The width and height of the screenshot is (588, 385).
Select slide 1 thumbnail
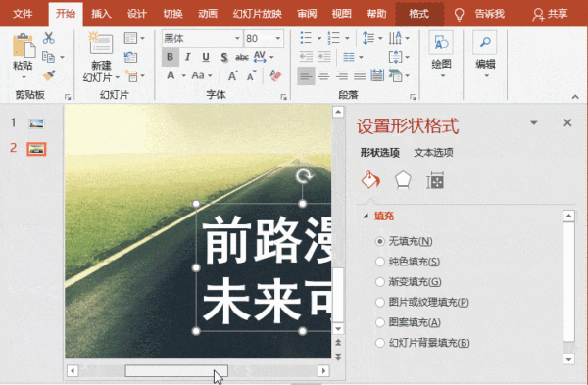pyautogui.click(x=36, y=123)
